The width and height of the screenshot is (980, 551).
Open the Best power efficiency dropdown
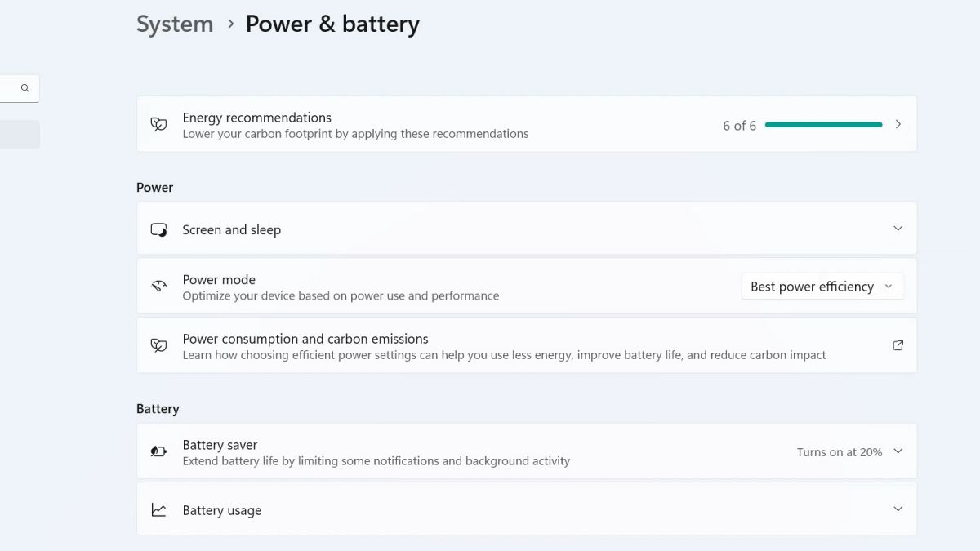point(822,287)
